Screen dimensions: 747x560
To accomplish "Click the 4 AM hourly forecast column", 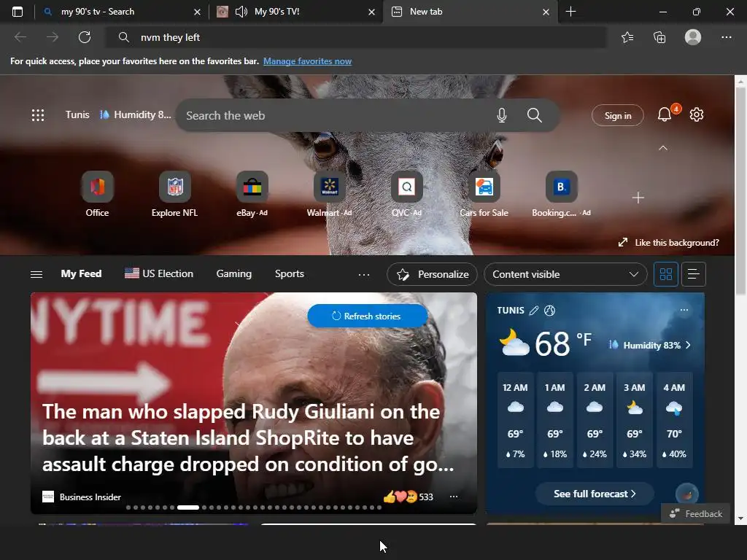I will [673, 420].
